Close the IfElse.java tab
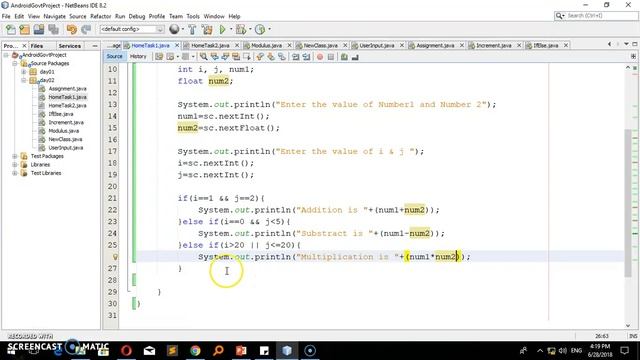The width and height of the screenshot is (640, 360). coord(566,45)
